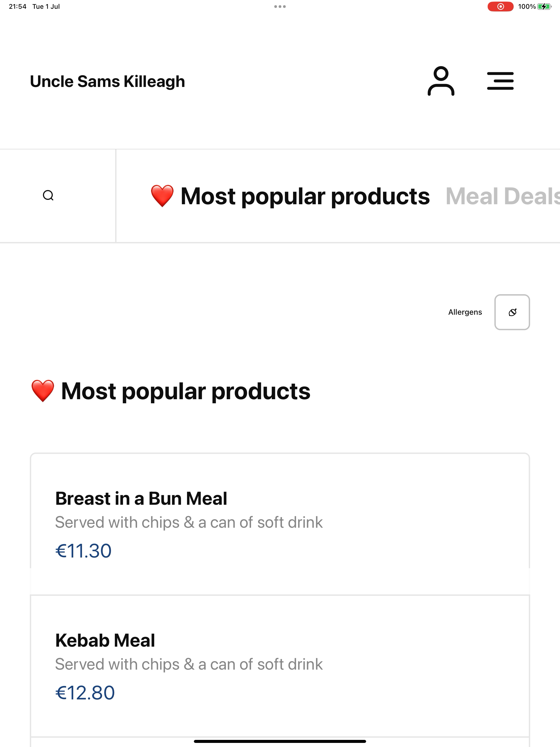This screenshot has width=560, height=747.
Task: Click the search magnifier icon
Action: pyautogui.click(x=48, y=195)
